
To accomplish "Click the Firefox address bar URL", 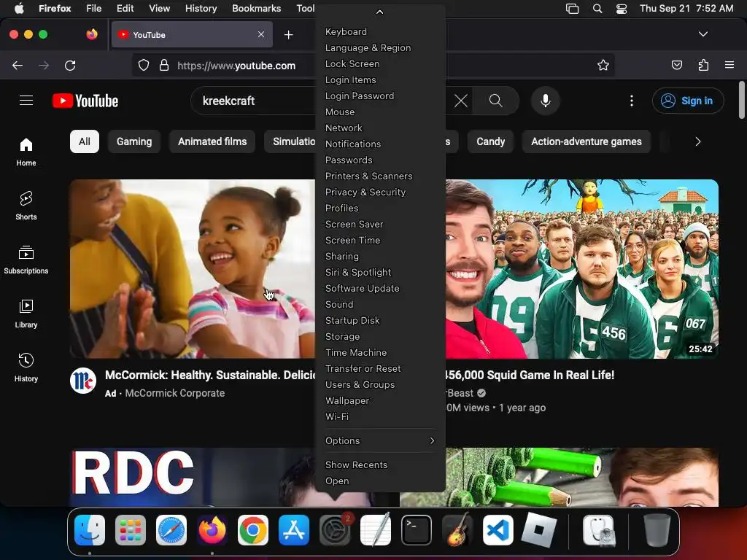I will pyautogui.click(x=236, y=66).
